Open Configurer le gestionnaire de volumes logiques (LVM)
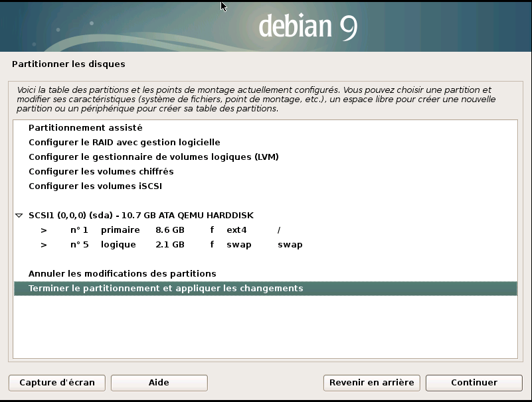532x402 pixels. tap(153, 157)
